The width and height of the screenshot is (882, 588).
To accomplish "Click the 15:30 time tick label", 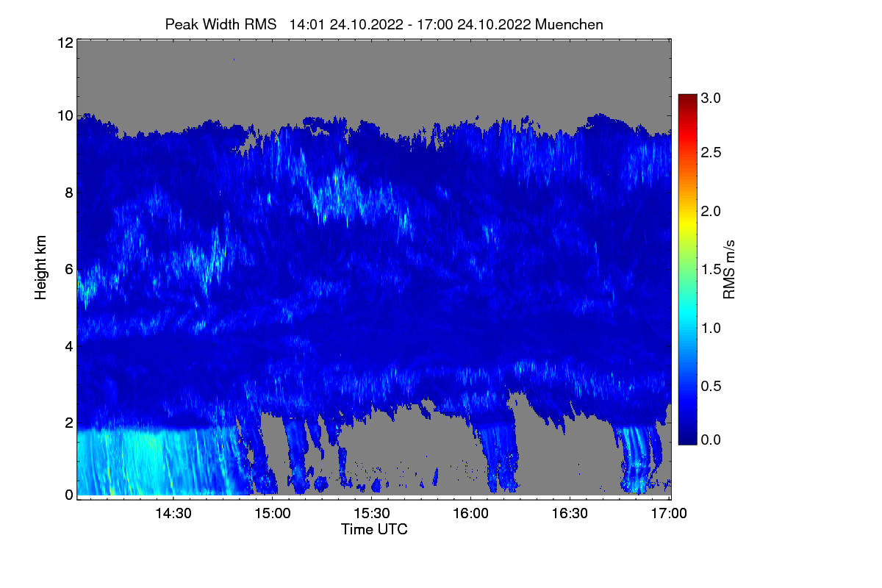I will click(371, 512).
